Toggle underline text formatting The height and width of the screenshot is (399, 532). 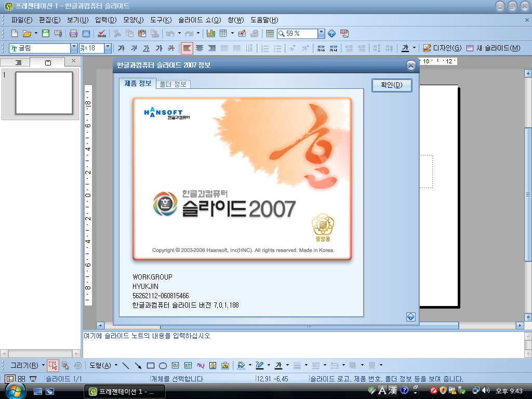146,48
